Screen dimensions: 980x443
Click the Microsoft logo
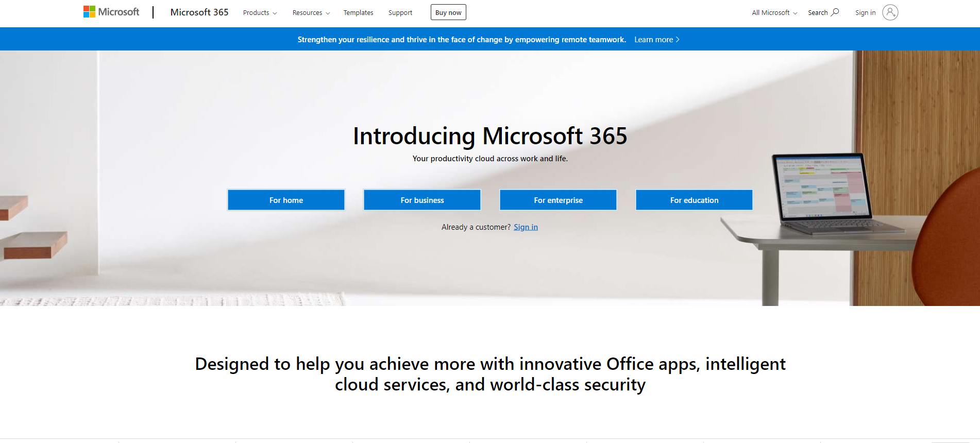(111, 11)
